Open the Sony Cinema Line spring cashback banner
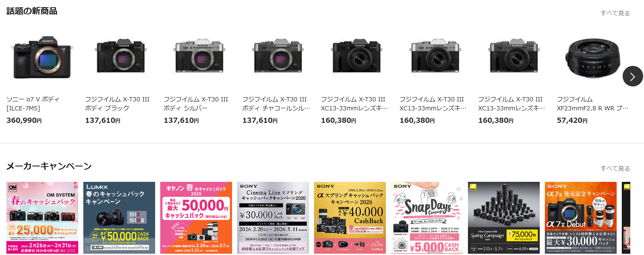This screenshot has width=644, height=255. [273, 218]
